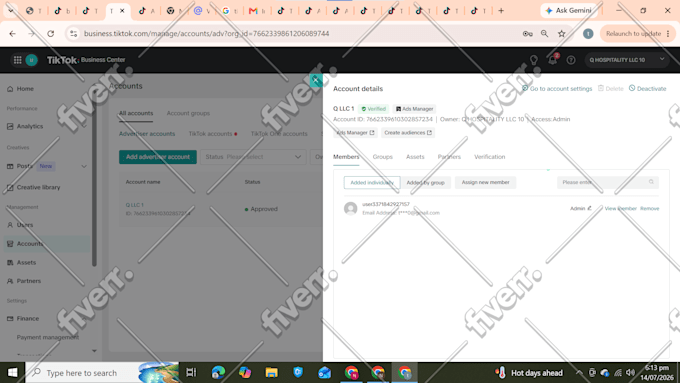Viewport: 680px width, 383px height.
Task: Open Finance in the sidebar
Action: coord(28,318)
